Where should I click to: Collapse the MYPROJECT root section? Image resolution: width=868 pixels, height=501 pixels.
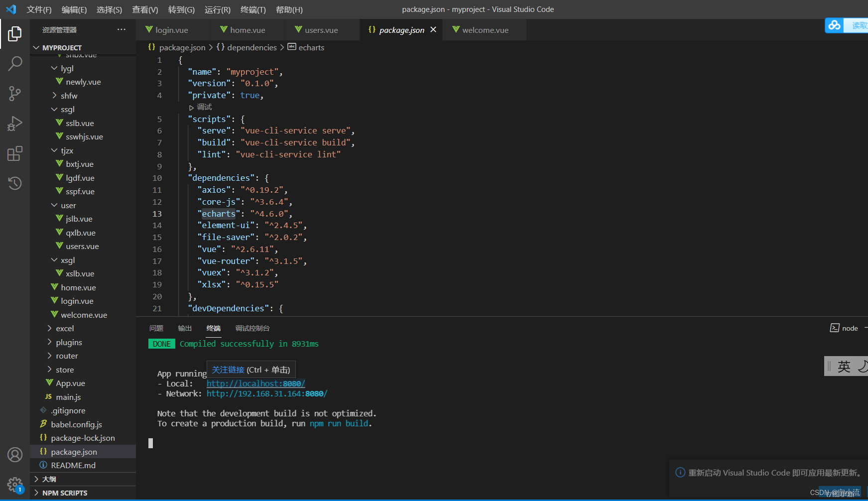[62, 48]
